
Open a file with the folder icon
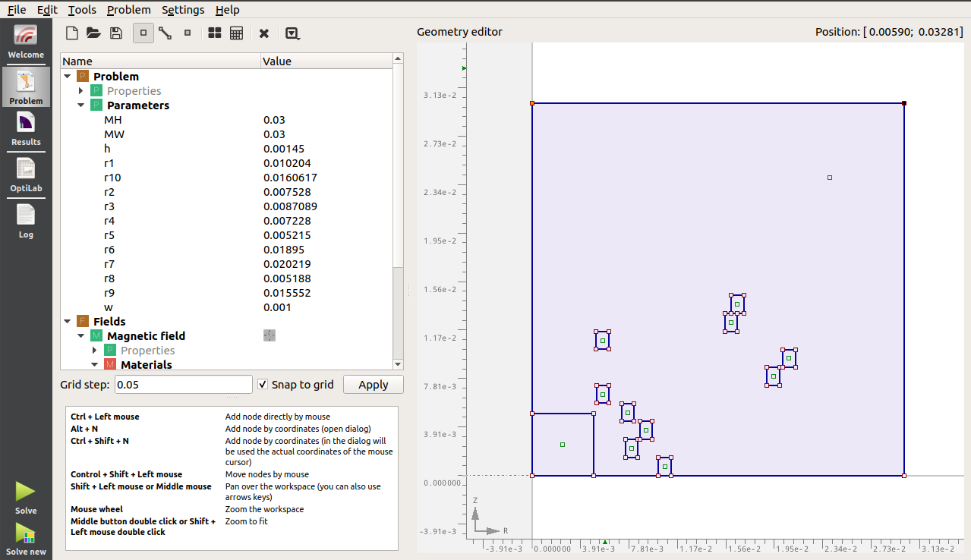[93, 33]
